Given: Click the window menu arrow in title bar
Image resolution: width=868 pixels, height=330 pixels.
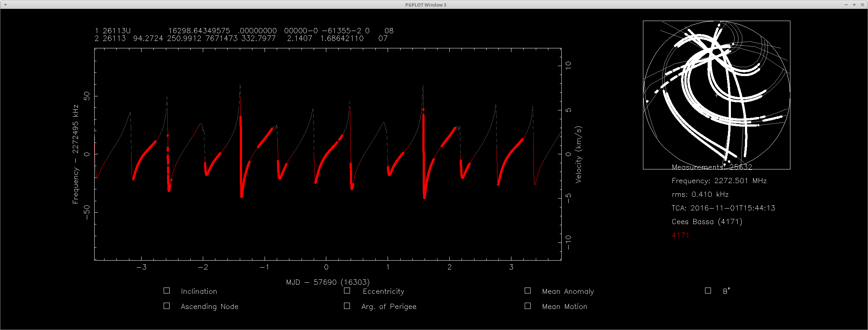Looking at the screenshot, I should click(5, 5).
